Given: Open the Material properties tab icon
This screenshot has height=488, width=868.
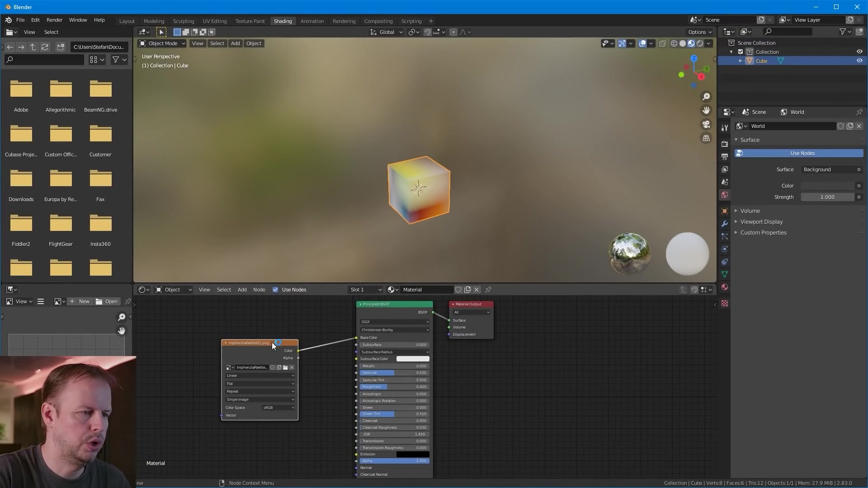Looking at the screenshot, I should [725, 287].
